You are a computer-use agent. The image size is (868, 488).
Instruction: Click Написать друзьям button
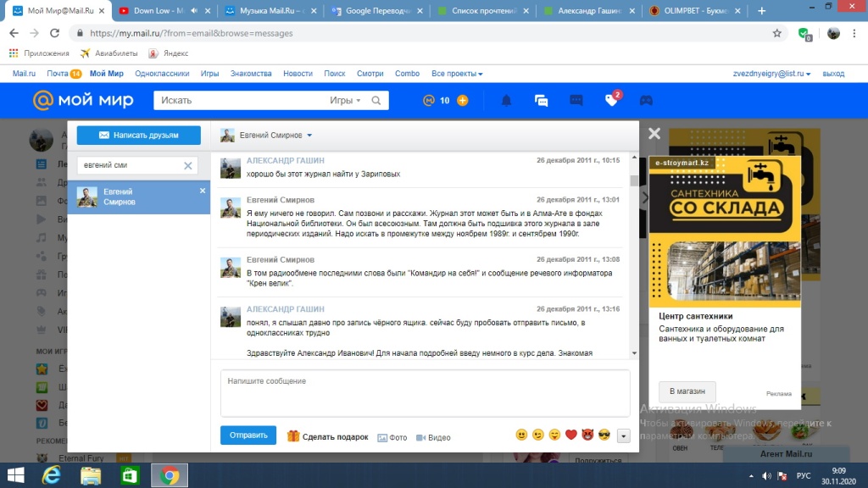coord(138,135)
